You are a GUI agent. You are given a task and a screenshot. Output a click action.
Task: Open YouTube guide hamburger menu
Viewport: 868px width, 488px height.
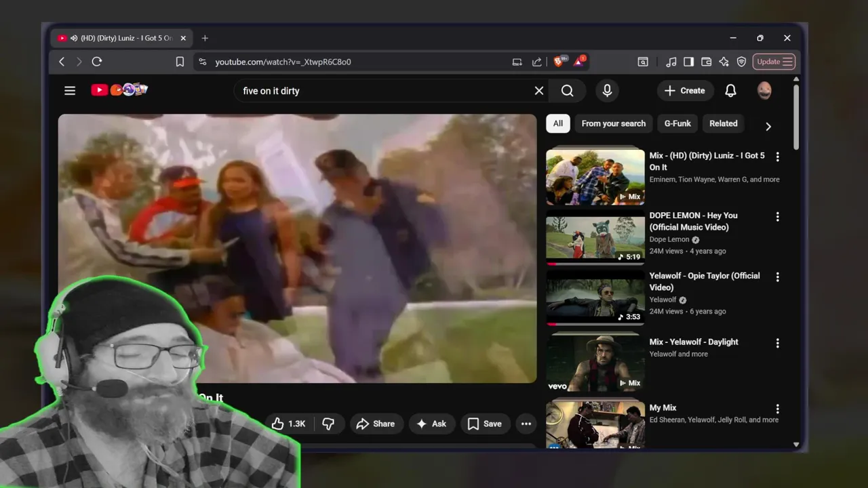(70, 90)
